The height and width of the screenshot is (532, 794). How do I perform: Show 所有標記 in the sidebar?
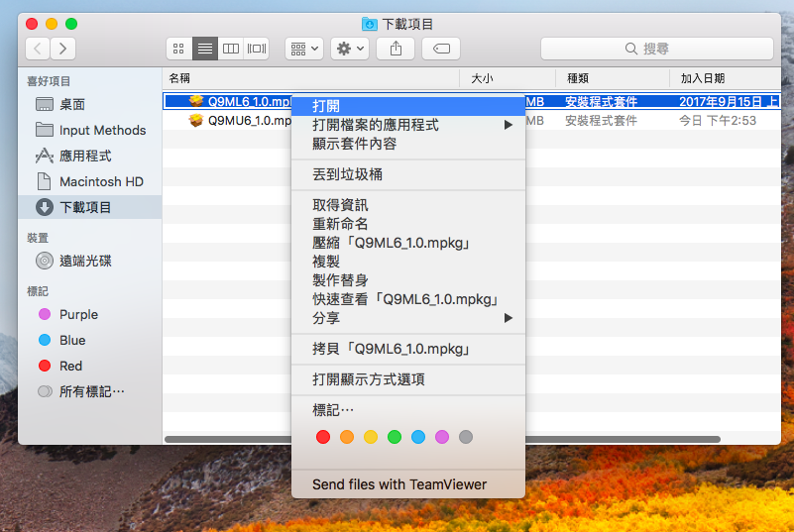90,391
